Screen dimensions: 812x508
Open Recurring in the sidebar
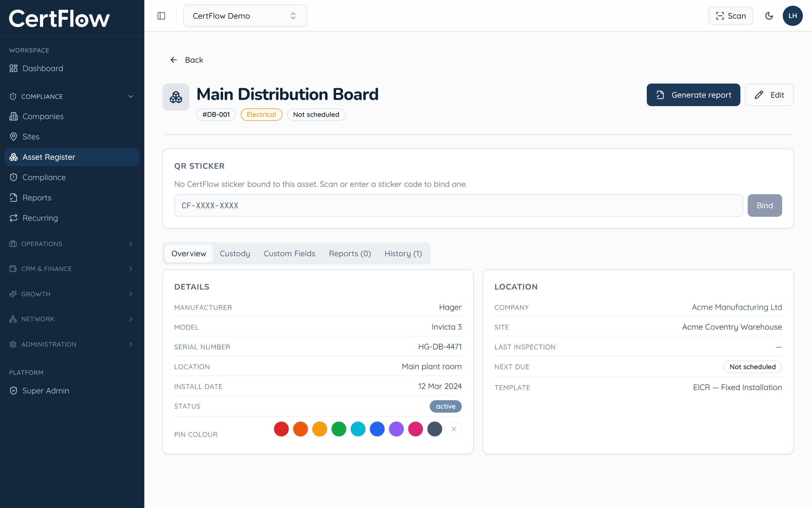72,218
